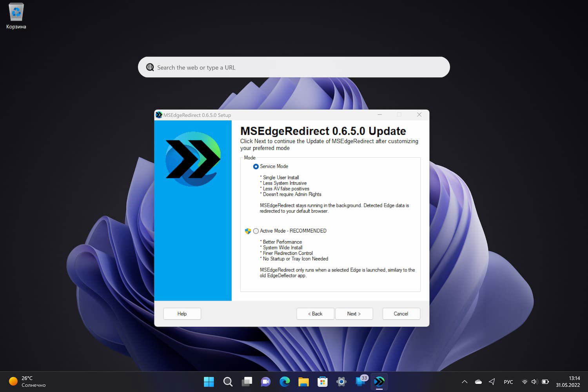Click the 'Mode' group label
The width and height of the screenshot is (588, 392).
tap(250, 158)
